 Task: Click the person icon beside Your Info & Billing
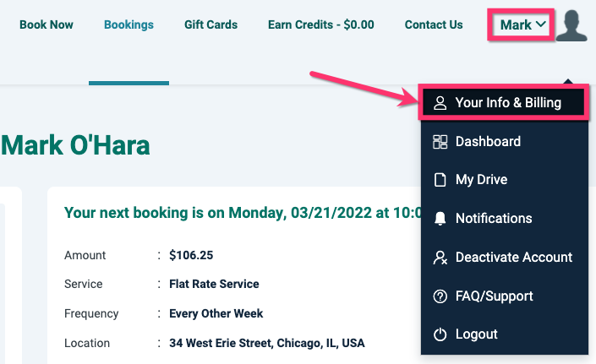pos(440,103)
